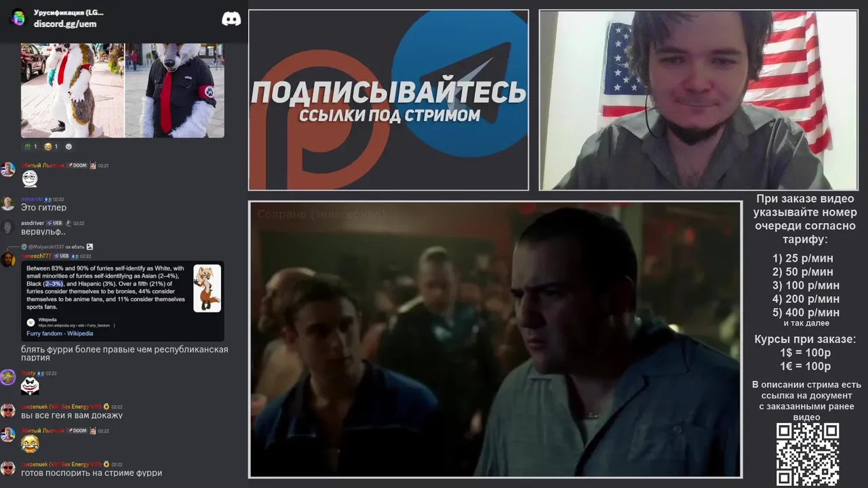Open naneech777's avatar
The width and height of the screenshot is (868, 488).
(8, 260)
